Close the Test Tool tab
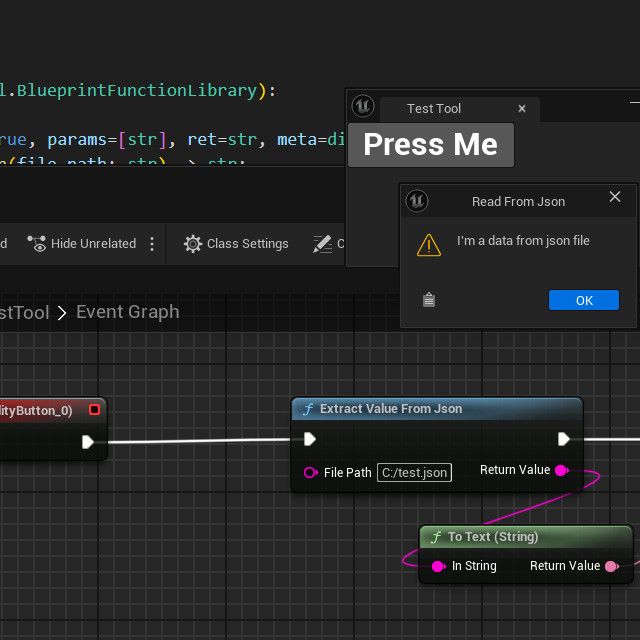Image resolution: width=640 pixels, height=640 pixels. click(522, 109)
